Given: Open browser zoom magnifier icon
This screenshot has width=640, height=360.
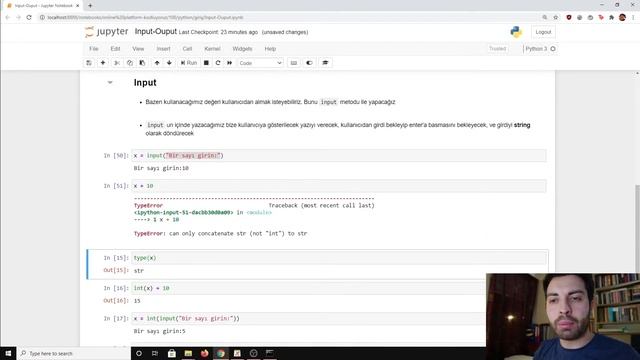Looking at the screenshot, I should [x=544, y=18].
